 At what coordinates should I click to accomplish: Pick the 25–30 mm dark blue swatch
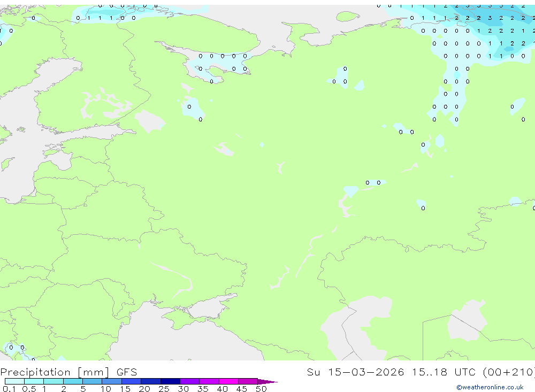click(170, 381)
